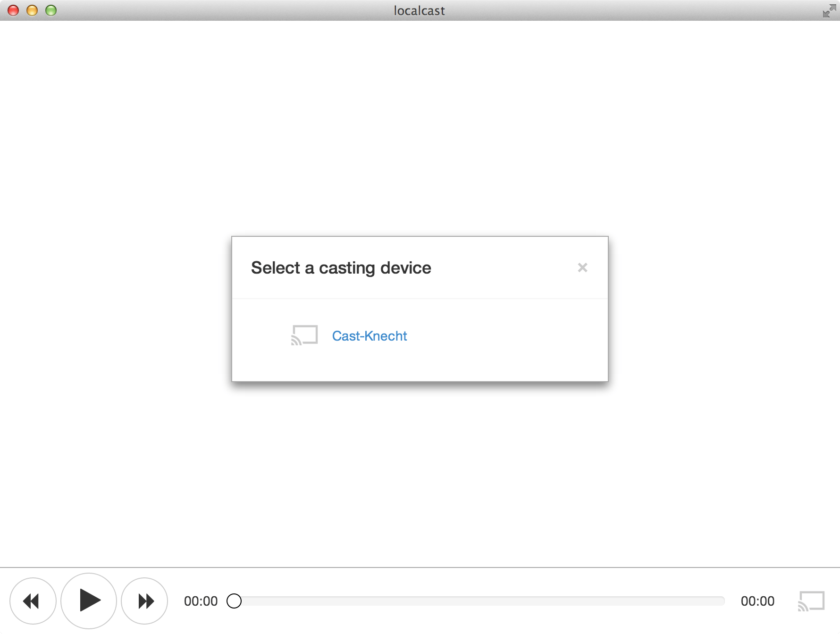The image size is (840, 634).
Task: Click the cast icon in the bottom-right corner
Action: click(811, 601)
